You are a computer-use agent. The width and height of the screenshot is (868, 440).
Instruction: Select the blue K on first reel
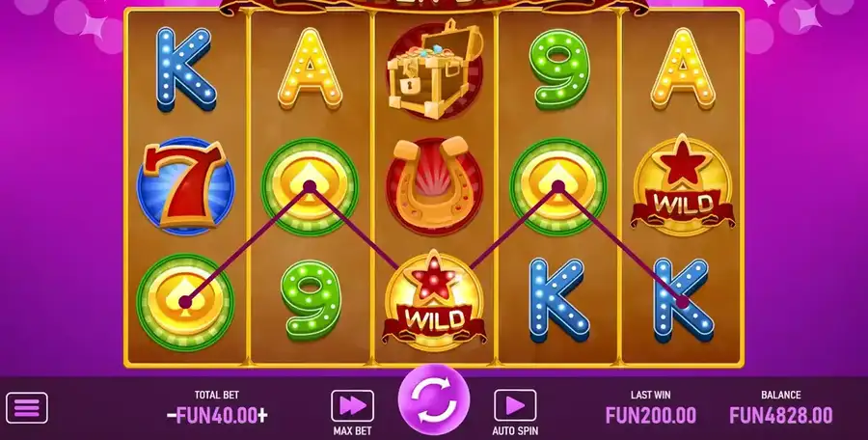click(x=185, y=69)
